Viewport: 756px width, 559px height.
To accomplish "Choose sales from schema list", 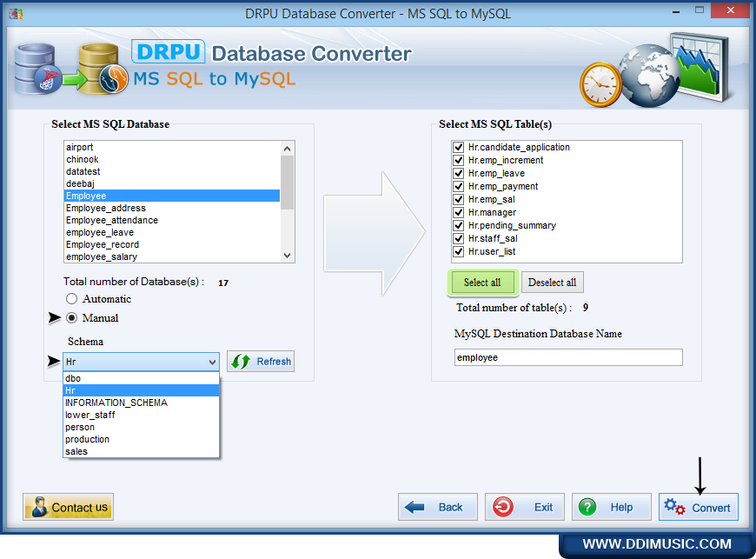I will 142,451.
